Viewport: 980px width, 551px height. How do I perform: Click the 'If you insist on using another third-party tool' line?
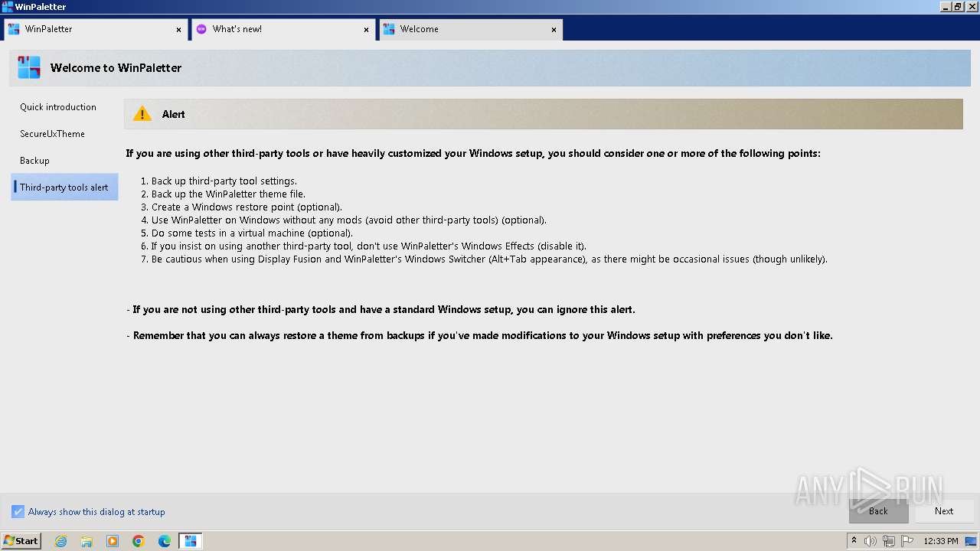(x=368, y=246)
